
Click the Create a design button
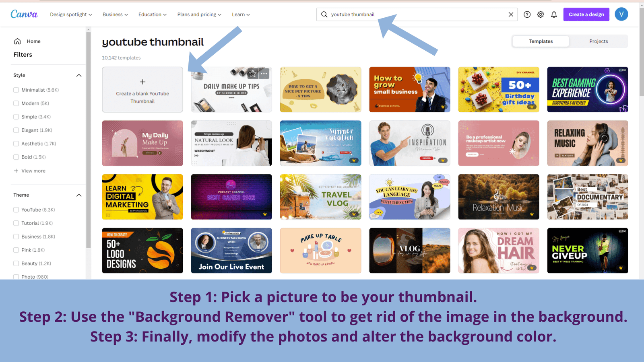[x=586, y=14]
